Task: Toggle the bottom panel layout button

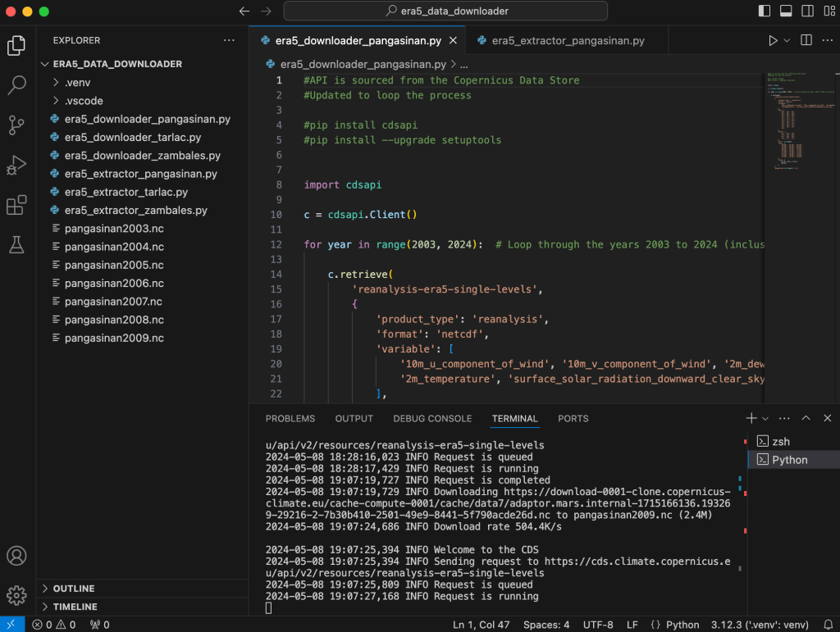Action: point(785,11)
